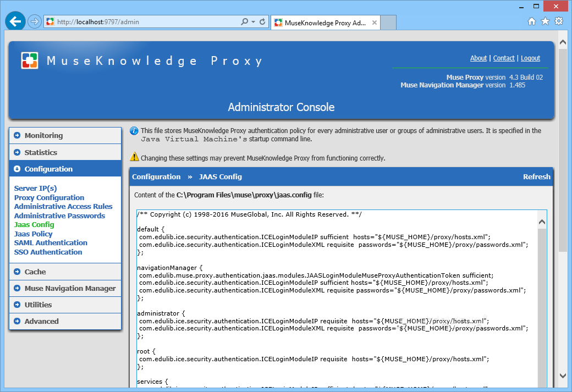This screenshot has width=572, height=392.
Task: Click the page scrollbar up arrow
Action: tap(563, 42)
